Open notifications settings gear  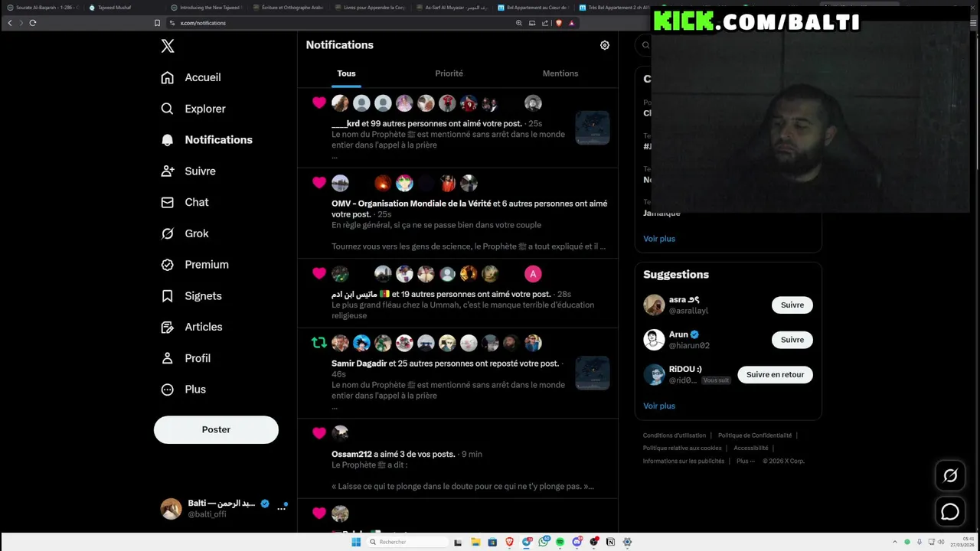tap(605, 45)
